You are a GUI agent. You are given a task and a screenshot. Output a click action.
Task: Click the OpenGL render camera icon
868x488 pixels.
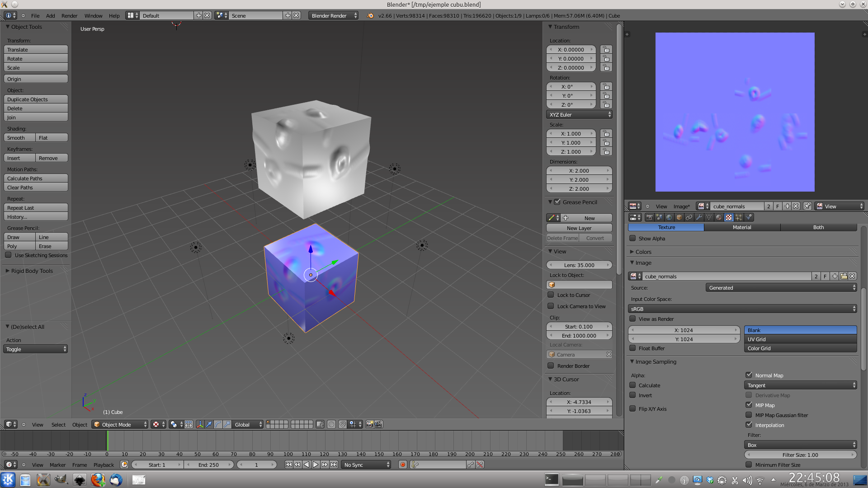(x=369, y=424)
